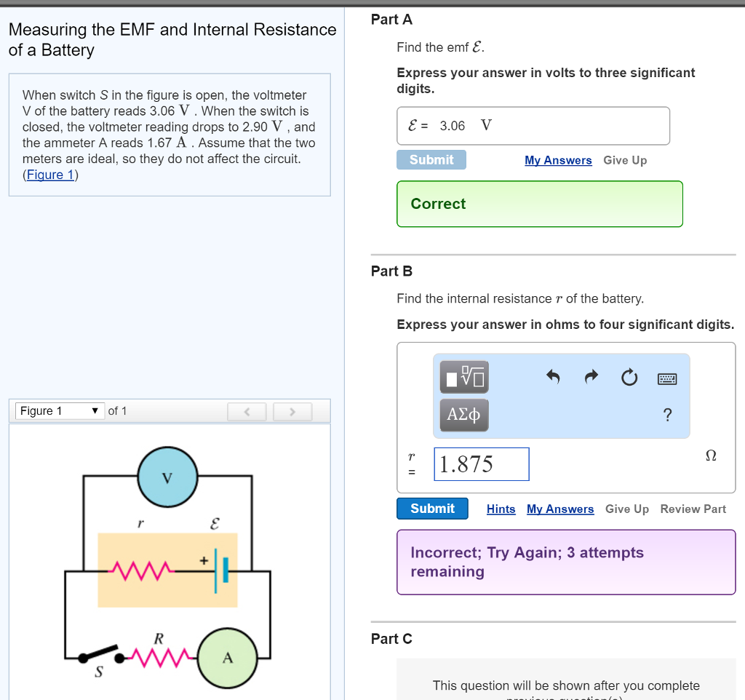Give Up on Part B
Viewport: 745px width, 700px height.
coord(626,509)
